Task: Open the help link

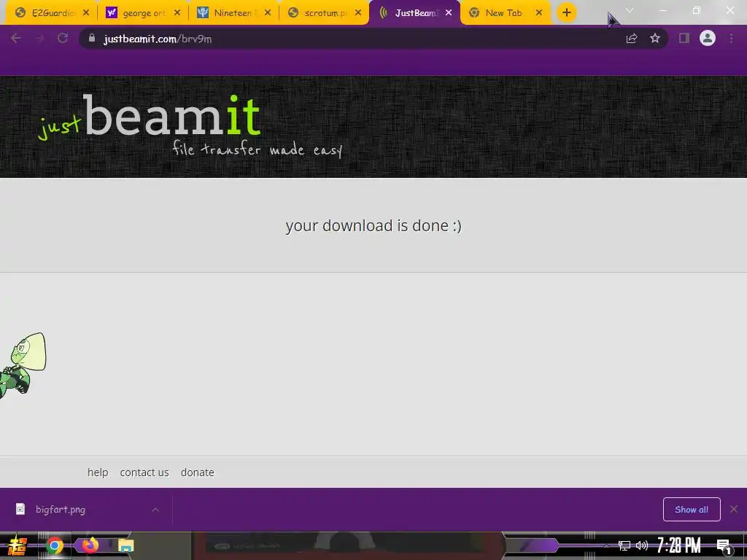Action: 98,472
